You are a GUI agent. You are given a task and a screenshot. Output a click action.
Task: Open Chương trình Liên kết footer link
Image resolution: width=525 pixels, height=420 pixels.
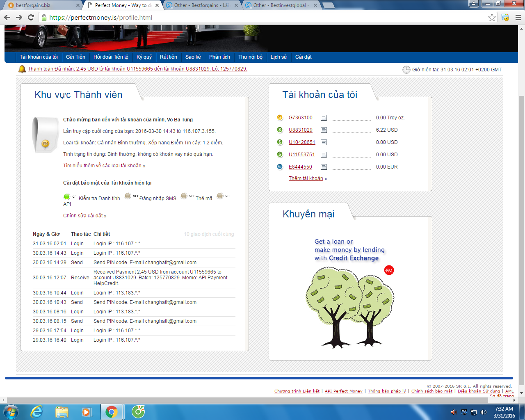(297, 391)
